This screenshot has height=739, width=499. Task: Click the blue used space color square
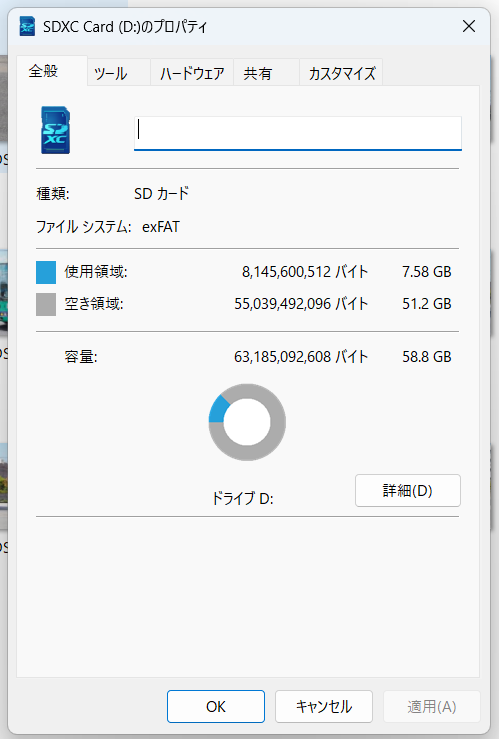46,272
